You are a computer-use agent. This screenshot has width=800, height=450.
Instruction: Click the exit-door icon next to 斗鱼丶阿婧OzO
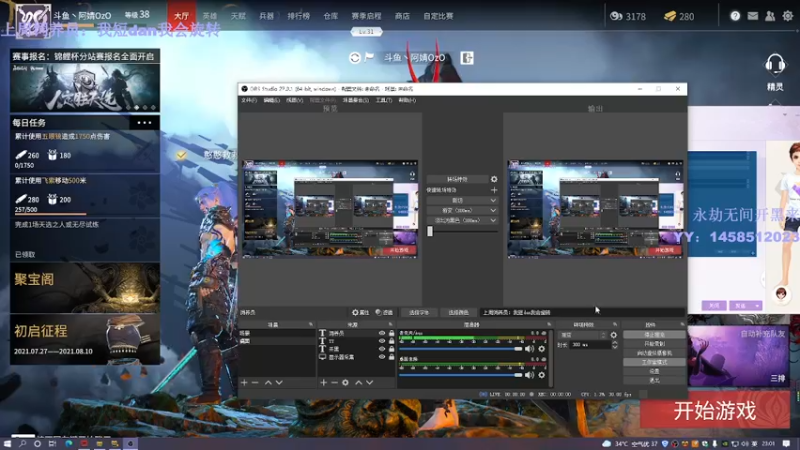point(467,58)
